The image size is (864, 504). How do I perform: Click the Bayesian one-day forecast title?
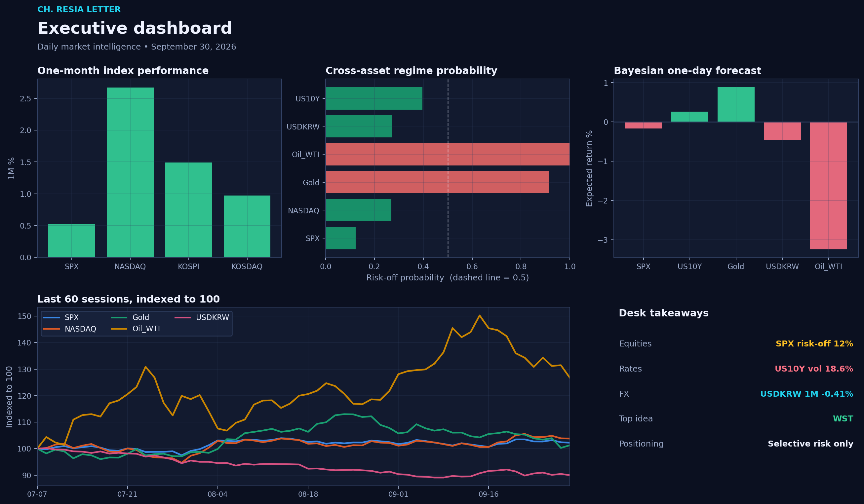point(687,71)
